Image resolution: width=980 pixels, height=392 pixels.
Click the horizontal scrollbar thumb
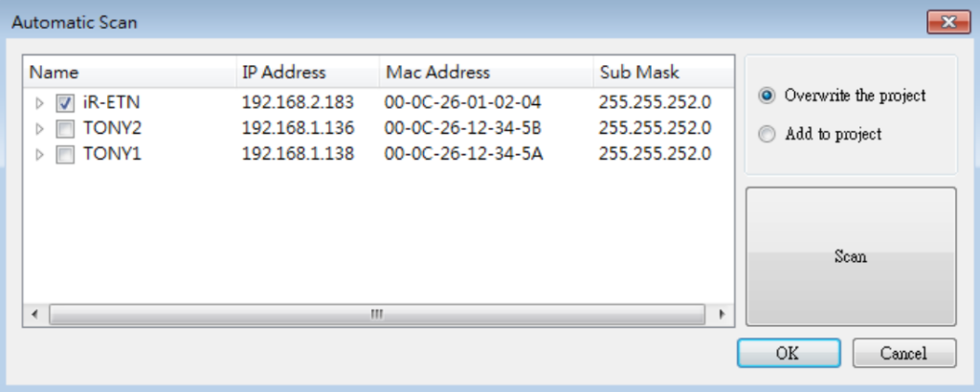pyautogui.click(x=377, y=314)
